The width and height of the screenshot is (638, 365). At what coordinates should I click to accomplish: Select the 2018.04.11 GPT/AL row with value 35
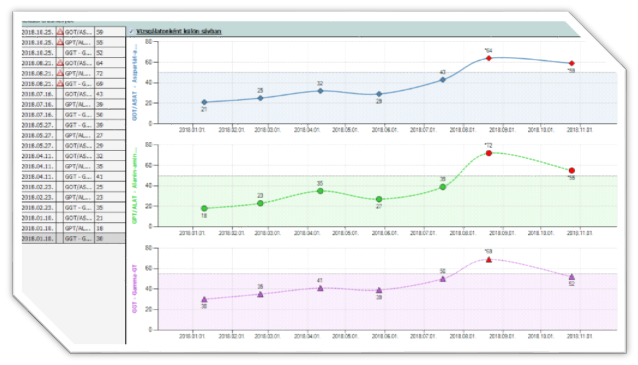point(74,166)
